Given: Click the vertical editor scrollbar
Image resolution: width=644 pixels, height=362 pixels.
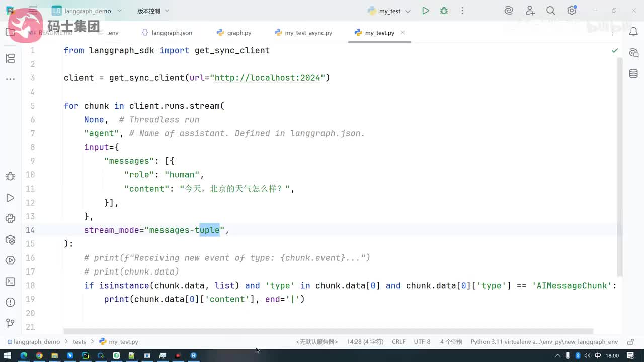Looking at the screenshot, I should [x=620, y=166].
